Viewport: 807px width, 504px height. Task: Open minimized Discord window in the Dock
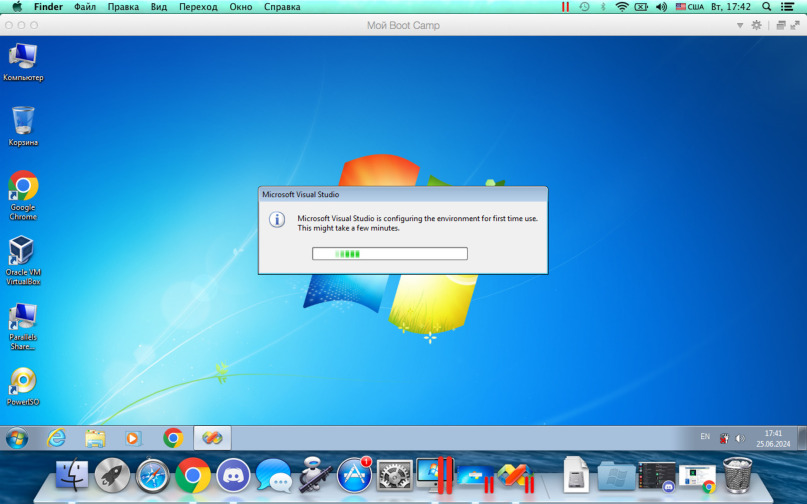pyautogui.click(x=657, y=476)
